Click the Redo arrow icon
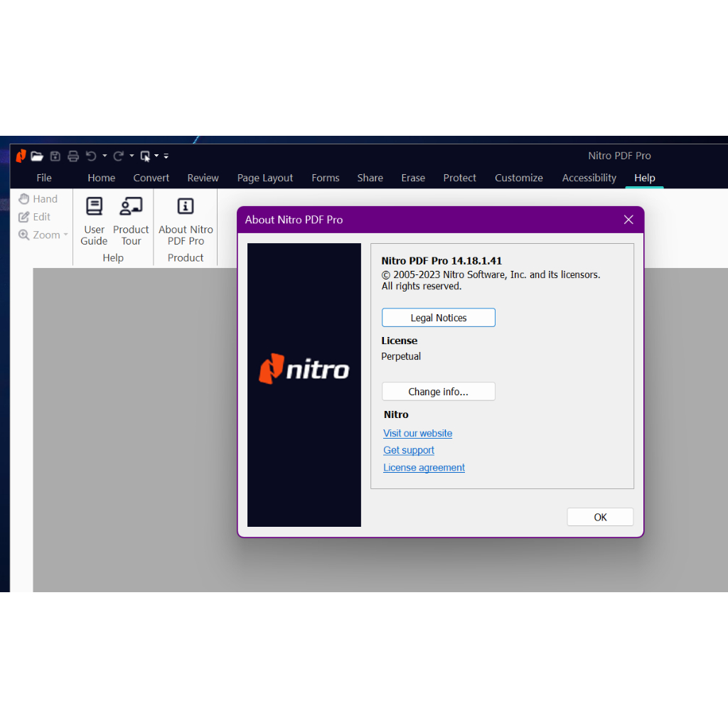This screenshot has width=728, height=728. pos(118,156)
